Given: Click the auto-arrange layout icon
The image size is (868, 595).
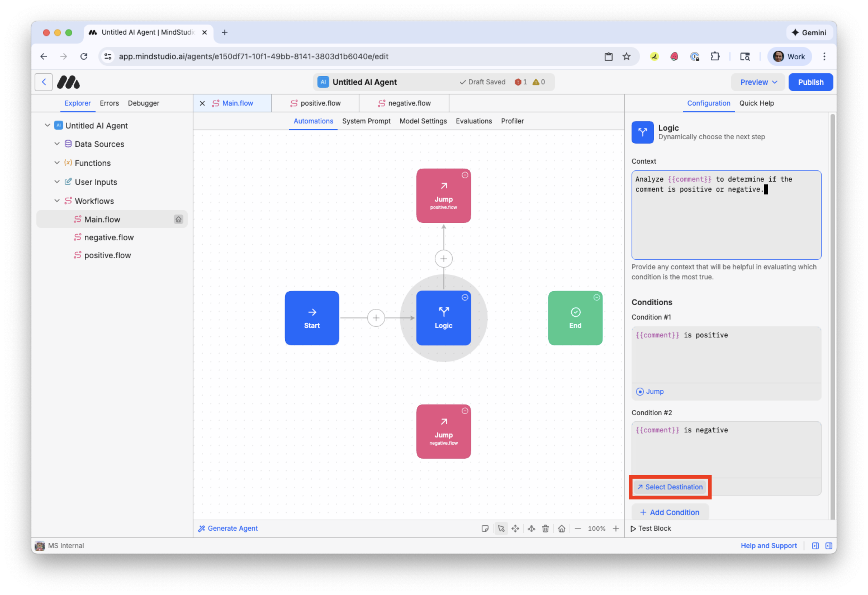Looking at the screenshot, I should [x=531, y=528].
